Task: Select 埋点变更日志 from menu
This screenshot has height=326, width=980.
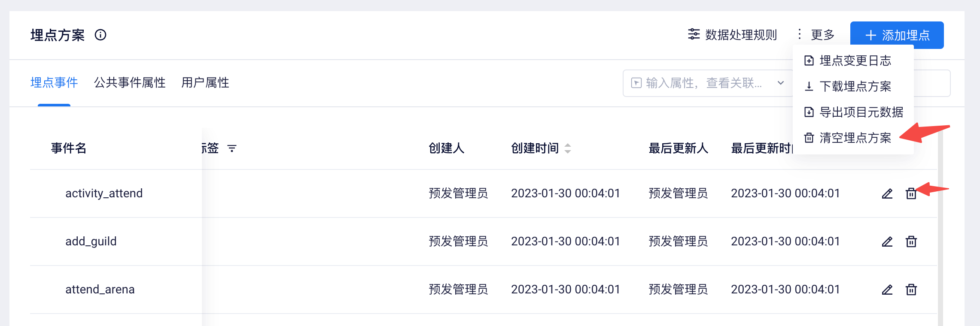Action: click(848, 60)
